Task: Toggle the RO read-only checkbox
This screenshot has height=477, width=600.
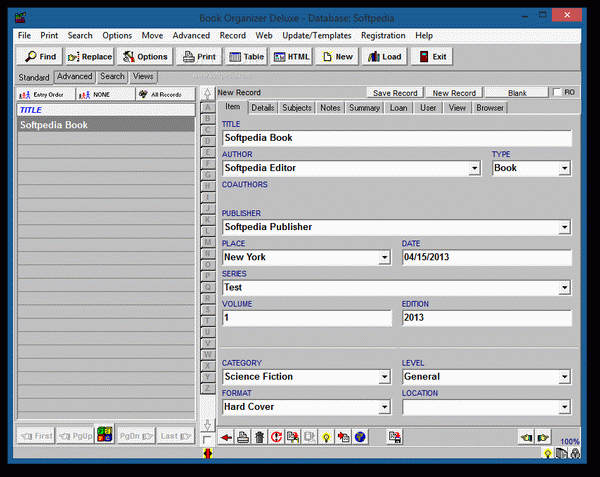Action: point(557,92)
